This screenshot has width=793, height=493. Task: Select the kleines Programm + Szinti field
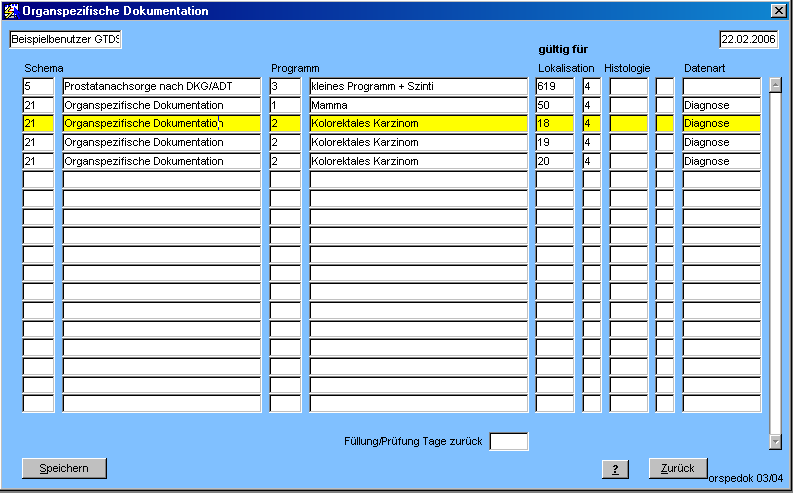tap(418, 87)
